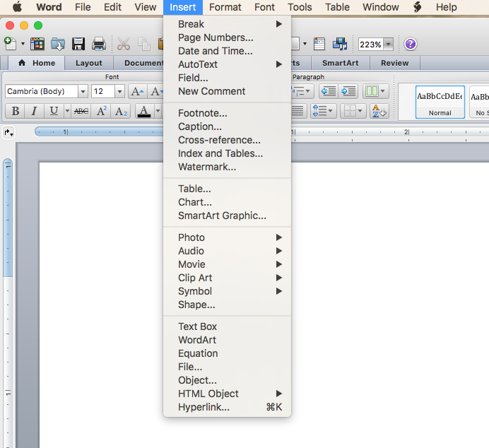Screen dimensions: 489x448
Task: Click the Print icon
Action: pyautogui.click(x=99, y=44)
